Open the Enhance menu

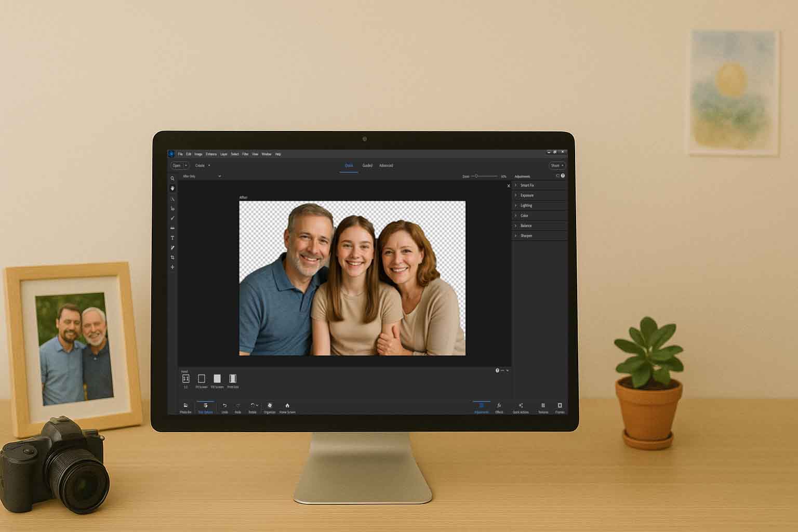[210, 154]
